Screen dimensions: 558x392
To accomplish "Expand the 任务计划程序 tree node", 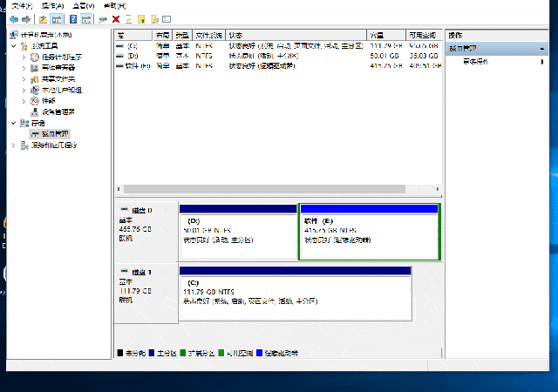I will coord(24,57).
